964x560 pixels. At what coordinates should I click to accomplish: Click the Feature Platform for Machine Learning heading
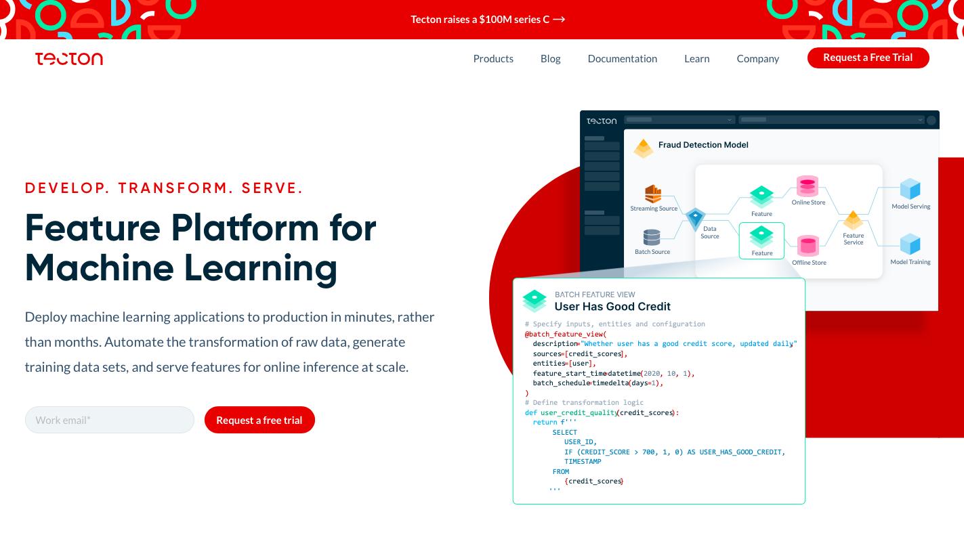pyautogui.click(x=201, y=248)
